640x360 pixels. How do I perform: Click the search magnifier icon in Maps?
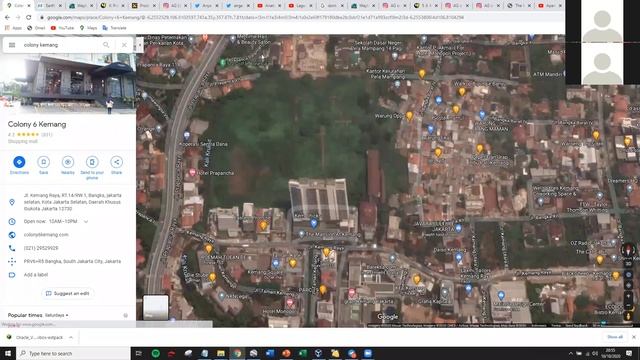click(x=106, y=45)
